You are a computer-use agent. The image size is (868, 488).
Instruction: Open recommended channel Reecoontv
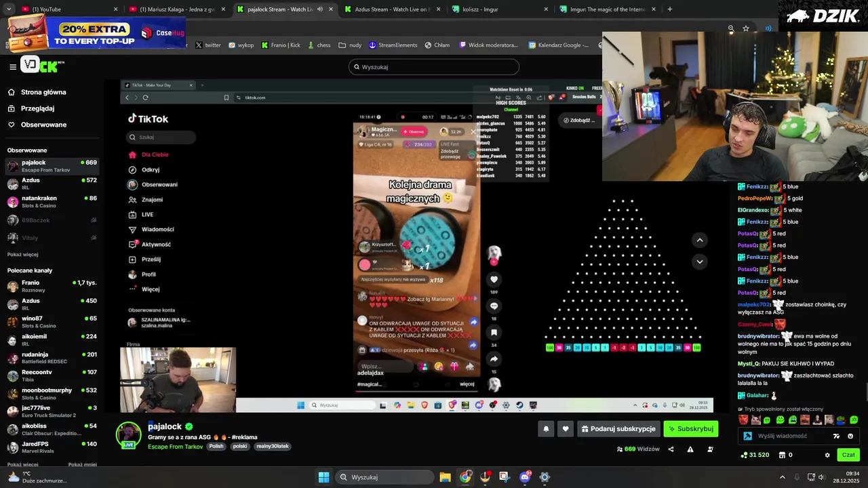[x=52, y=375]
